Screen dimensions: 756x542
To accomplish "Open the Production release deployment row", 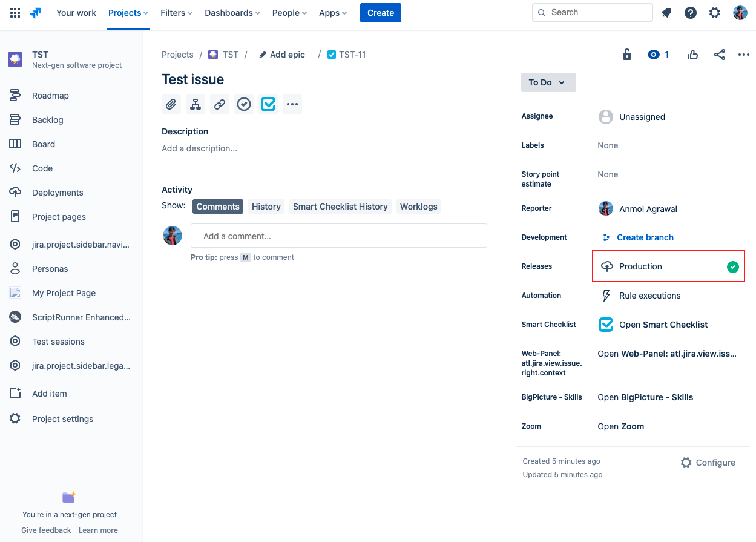I will (668, 266).
